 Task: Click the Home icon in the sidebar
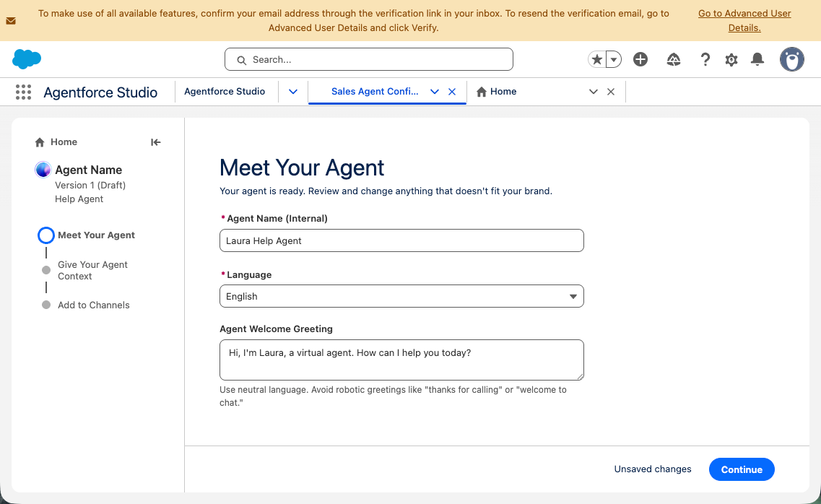40,142
